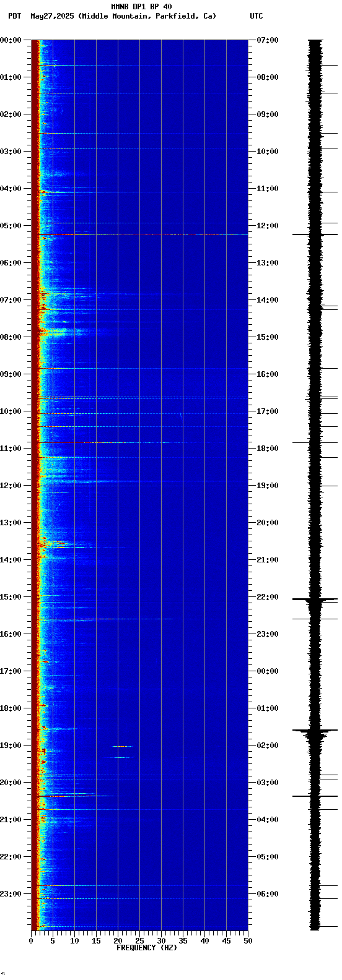Click the "01:00" tick on the PDT axis

11,77
